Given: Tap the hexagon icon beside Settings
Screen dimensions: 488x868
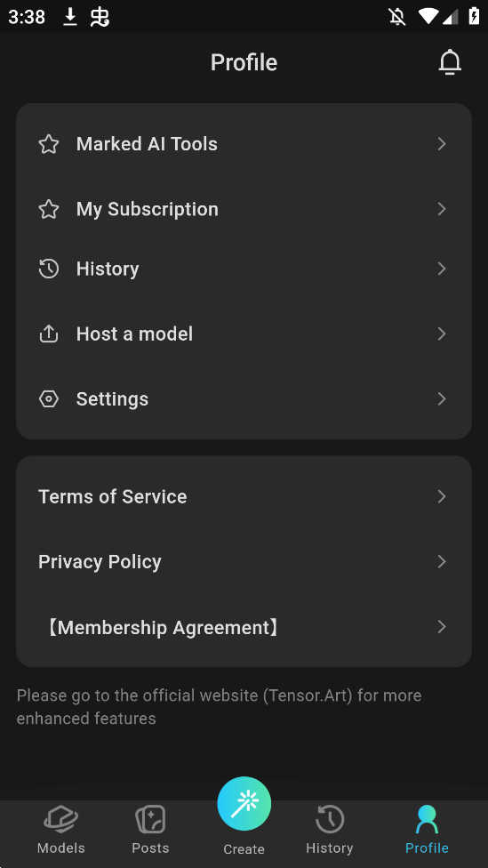Looking at the screenshot, I should [x=49, y=399].
